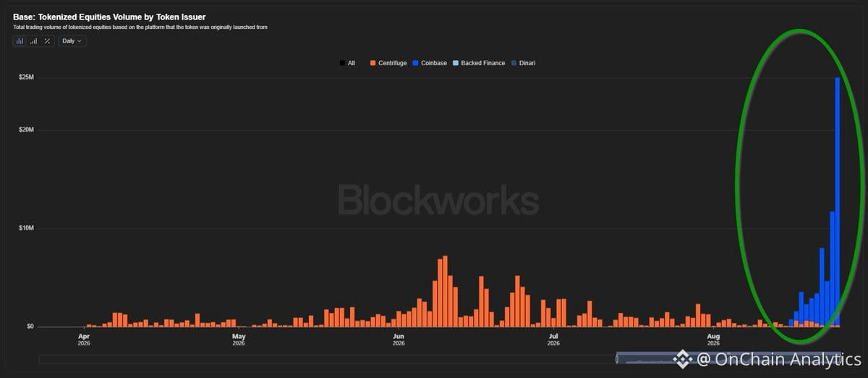Screen dimensions: 868x378
Task: Click the '$0' y-axis label
Action: 30,327
